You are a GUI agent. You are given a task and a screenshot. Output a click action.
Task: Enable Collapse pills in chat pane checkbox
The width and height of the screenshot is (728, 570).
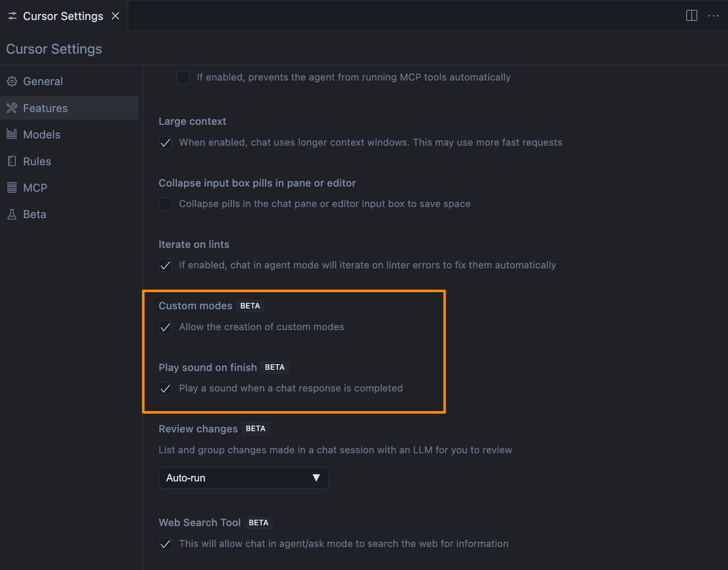pos(165,204)
